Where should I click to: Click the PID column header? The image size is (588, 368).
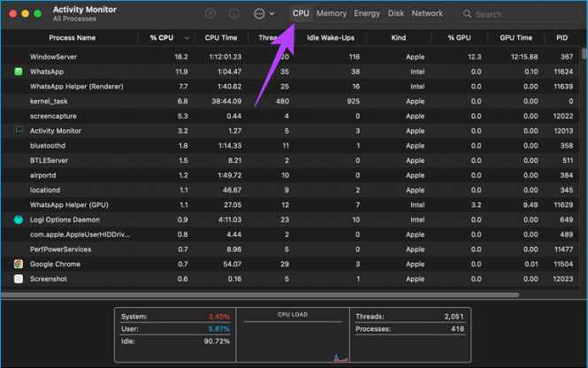(x=561, y=38)
